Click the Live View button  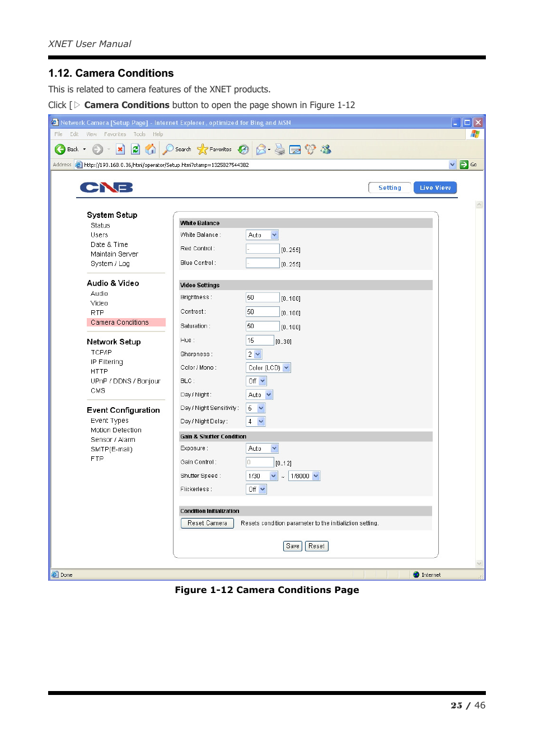(x=435, y=188)
